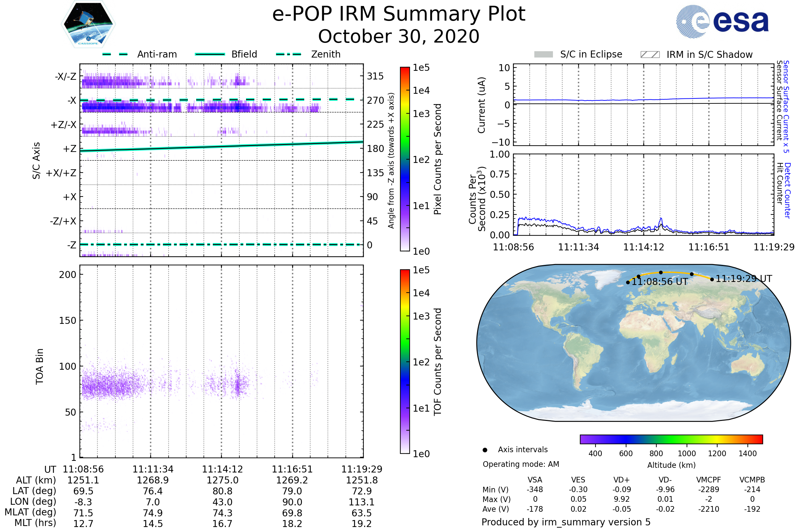Click the e-POP IRM Summary Plot title
The image size is (798, 532).
pos(399,14)
